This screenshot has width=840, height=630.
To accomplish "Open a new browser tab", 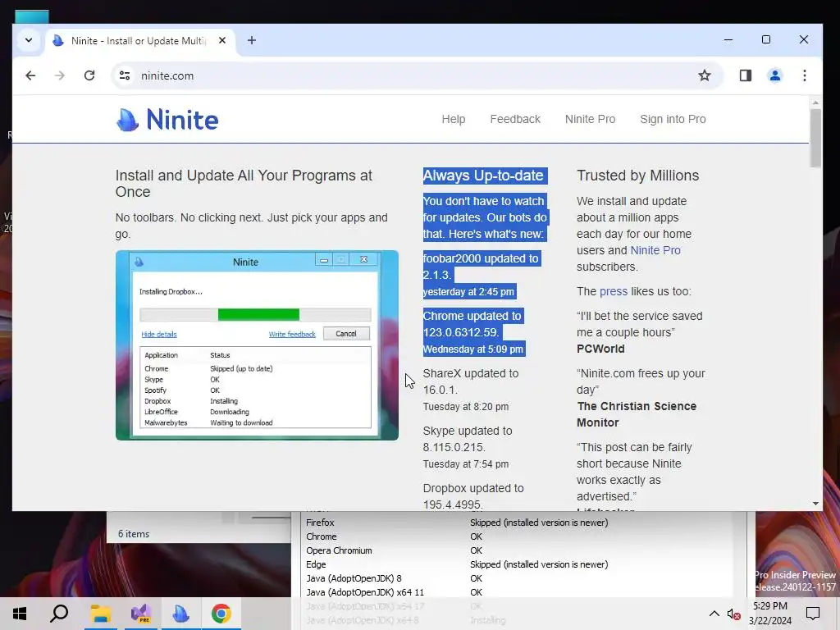I will pos(251,40).
